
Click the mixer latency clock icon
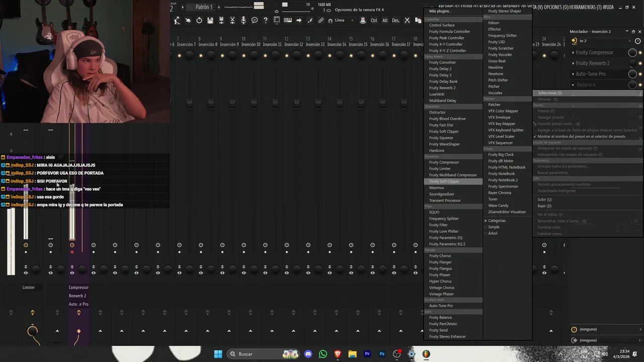(638, 41)
